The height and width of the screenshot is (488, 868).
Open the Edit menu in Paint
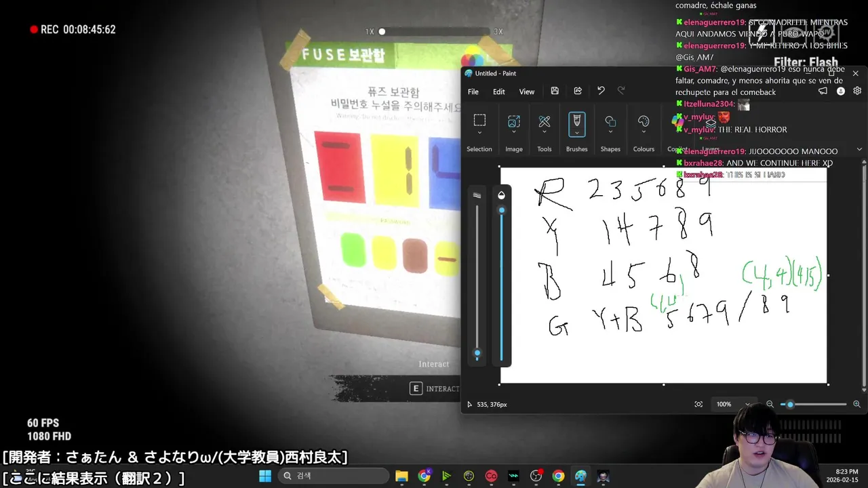[498, 91]
